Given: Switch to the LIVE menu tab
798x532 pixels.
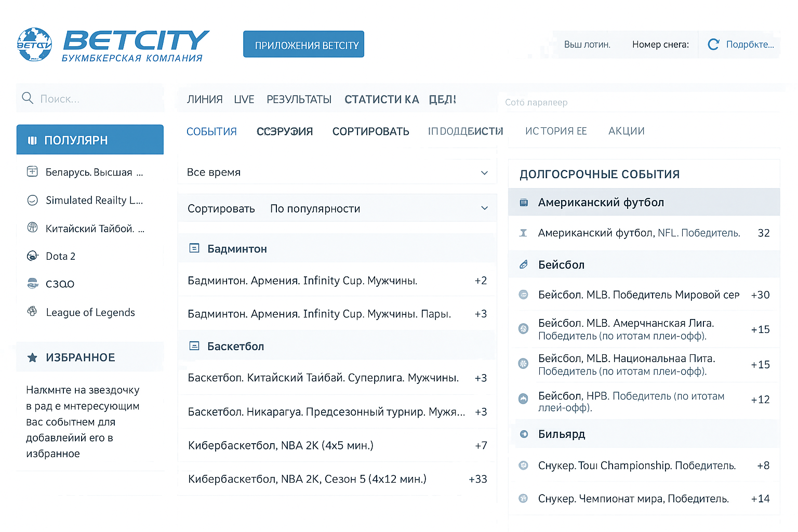Looking at the screenshot, I should (x=244, y=100).
